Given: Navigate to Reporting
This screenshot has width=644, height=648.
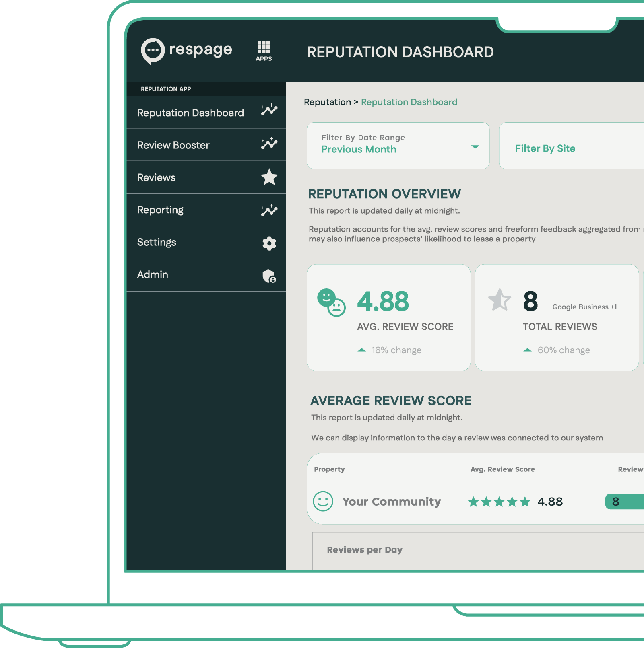Looking at the screenshot, I should (x=206, y=210).
